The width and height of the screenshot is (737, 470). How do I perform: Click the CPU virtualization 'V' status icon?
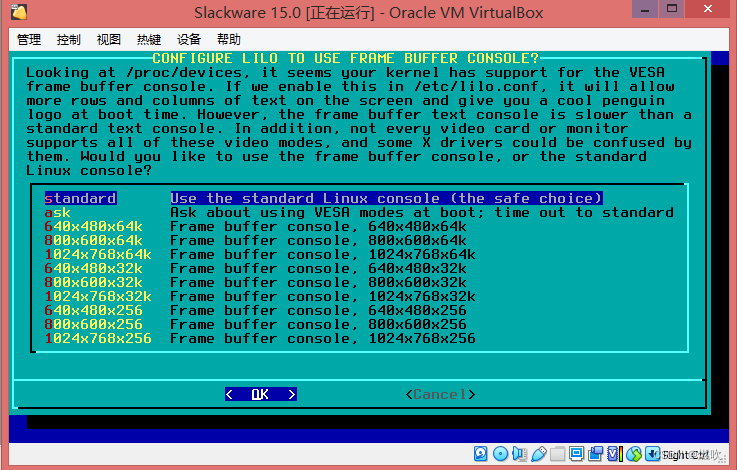[x=612, y=454]
